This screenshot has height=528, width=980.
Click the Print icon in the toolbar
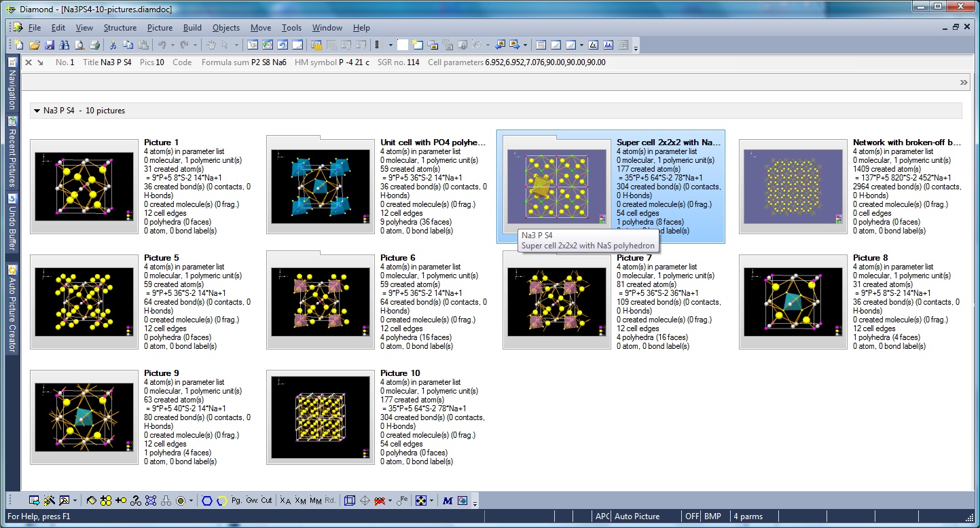[x=94, y=45]
